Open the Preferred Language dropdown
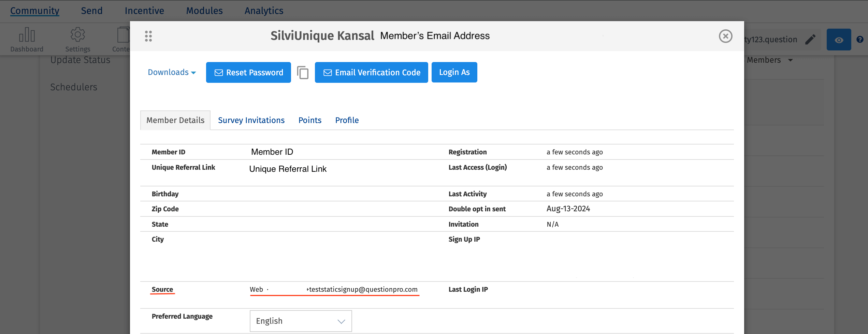 (301, 321)
